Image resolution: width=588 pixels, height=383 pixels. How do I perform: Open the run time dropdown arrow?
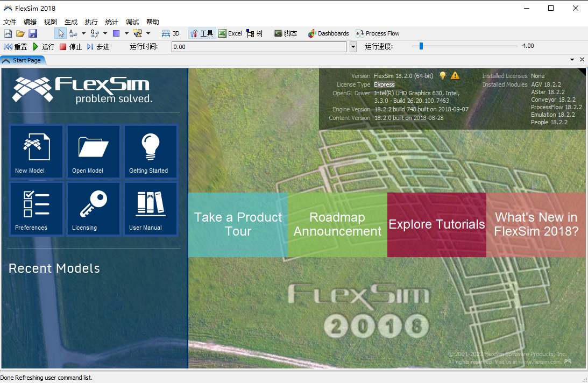pyautogui.click(x=352, y=46)
